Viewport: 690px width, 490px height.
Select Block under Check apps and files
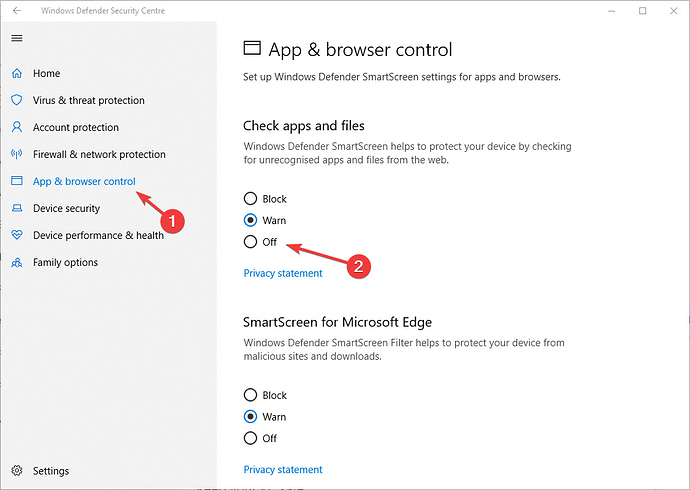pos(251,199)
